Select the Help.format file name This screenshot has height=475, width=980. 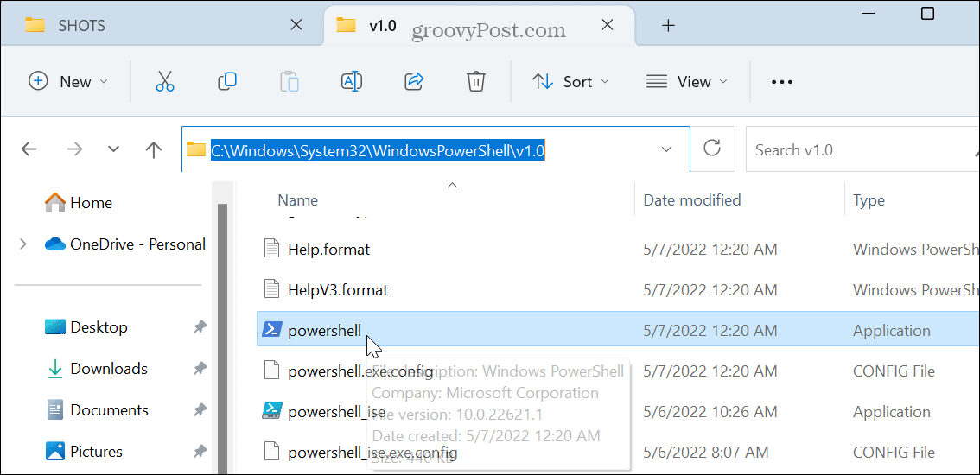tap(328, 250)
